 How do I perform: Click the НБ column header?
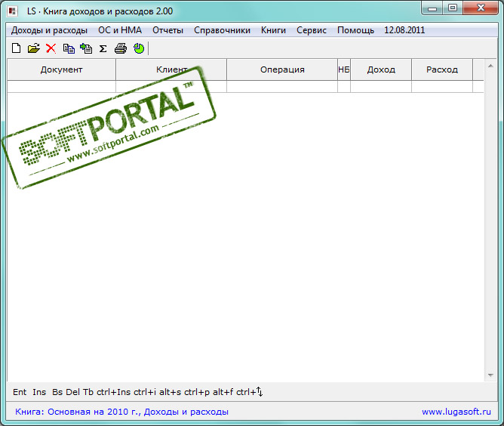click(344, 69)
